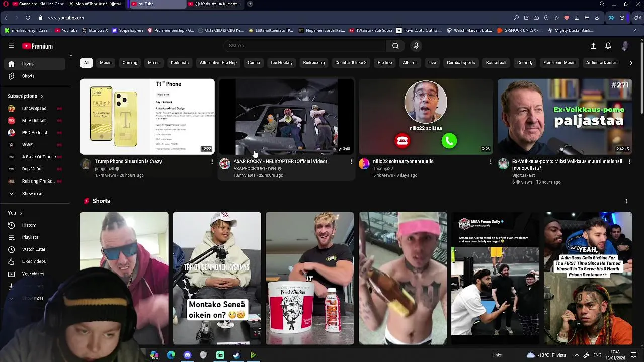Open options for niilo22 soittaa video
This screenshot has width=644, height=362.
pyautogui.click(x=491, y=162)
